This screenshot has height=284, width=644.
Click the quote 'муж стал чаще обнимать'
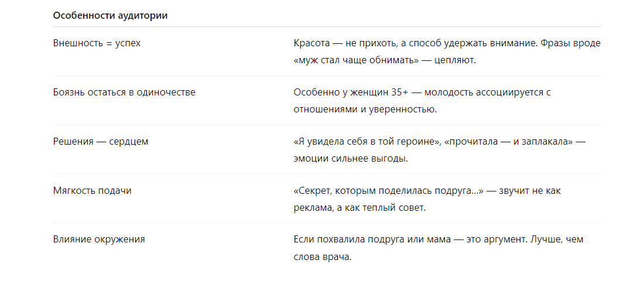point(356,60)
